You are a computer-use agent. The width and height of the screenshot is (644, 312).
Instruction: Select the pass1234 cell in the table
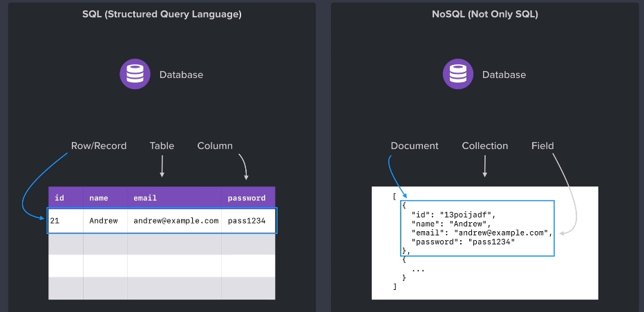tap(247, 221)
